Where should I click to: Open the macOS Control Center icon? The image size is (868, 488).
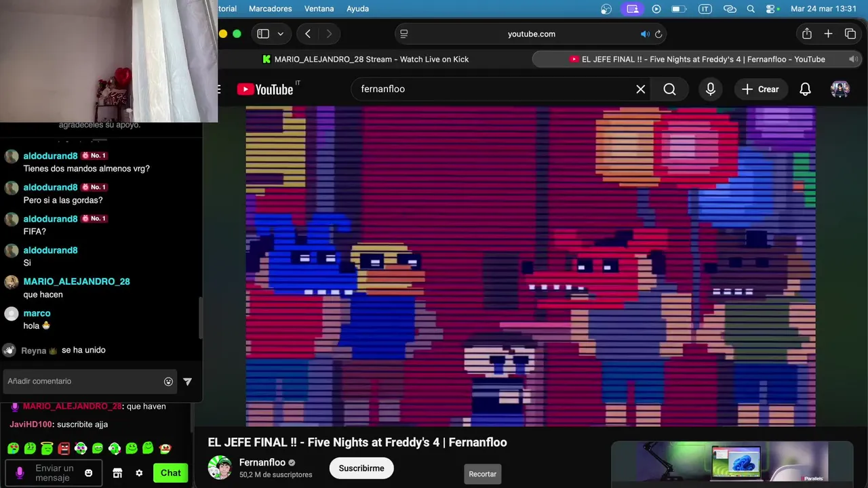click(772, 9)
